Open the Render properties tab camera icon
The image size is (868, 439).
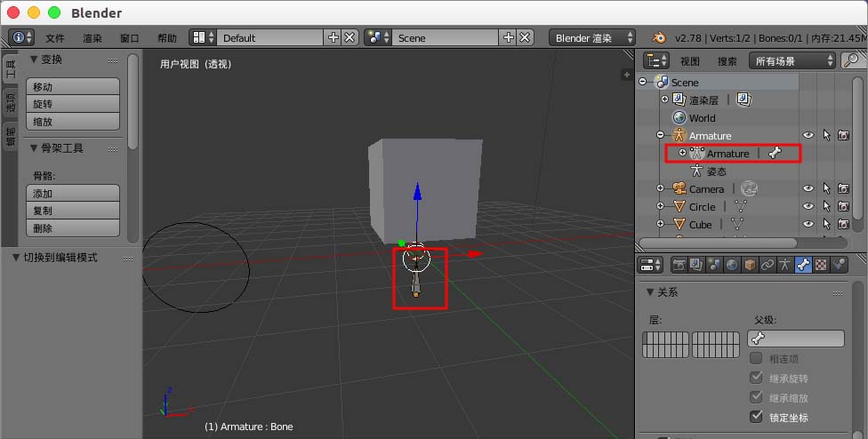pyautogui.click(x=679, y=265)
